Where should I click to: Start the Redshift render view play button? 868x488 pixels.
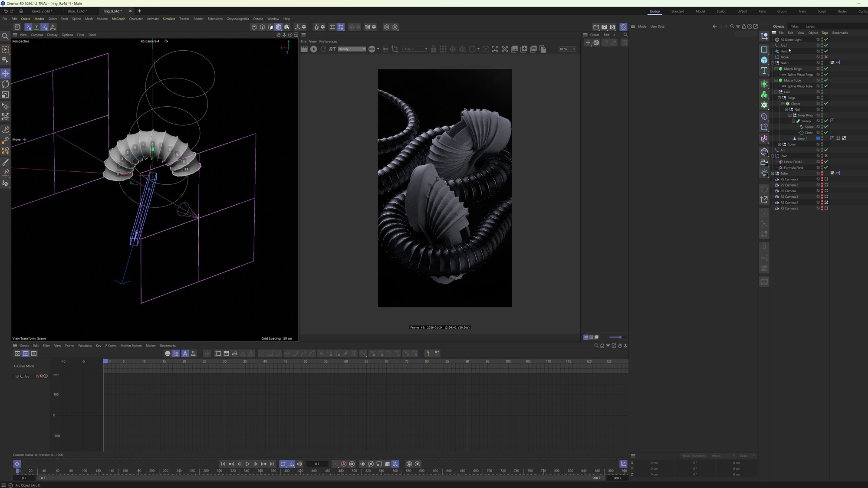click(x=313, y=49)
